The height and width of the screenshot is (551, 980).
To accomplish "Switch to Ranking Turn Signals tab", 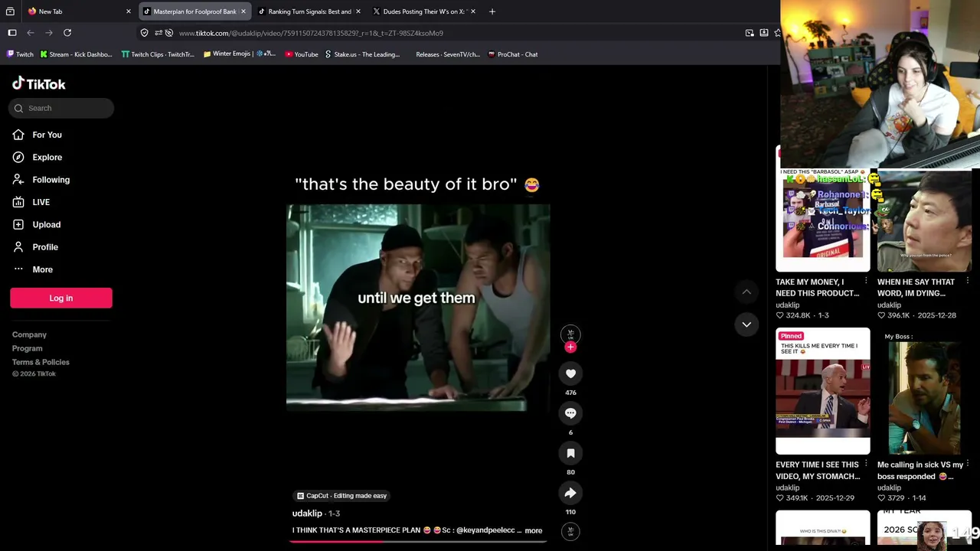I will 310,11.
